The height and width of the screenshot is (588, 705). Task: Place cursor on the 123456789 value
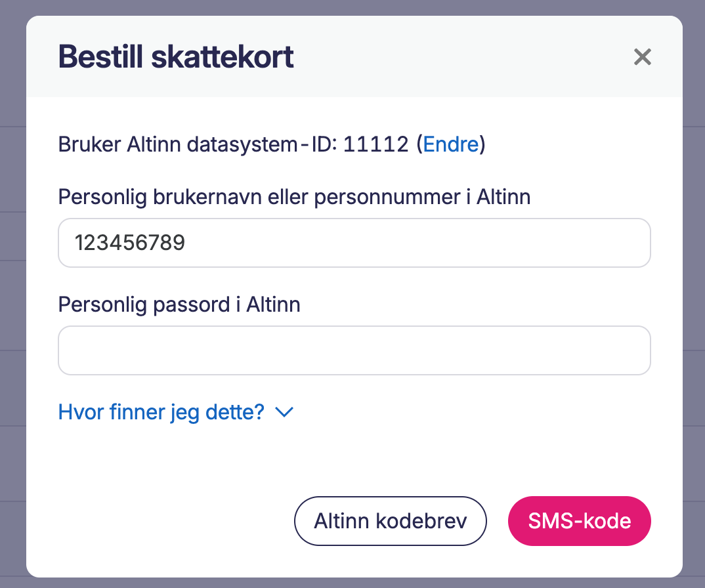click(130, 243)
